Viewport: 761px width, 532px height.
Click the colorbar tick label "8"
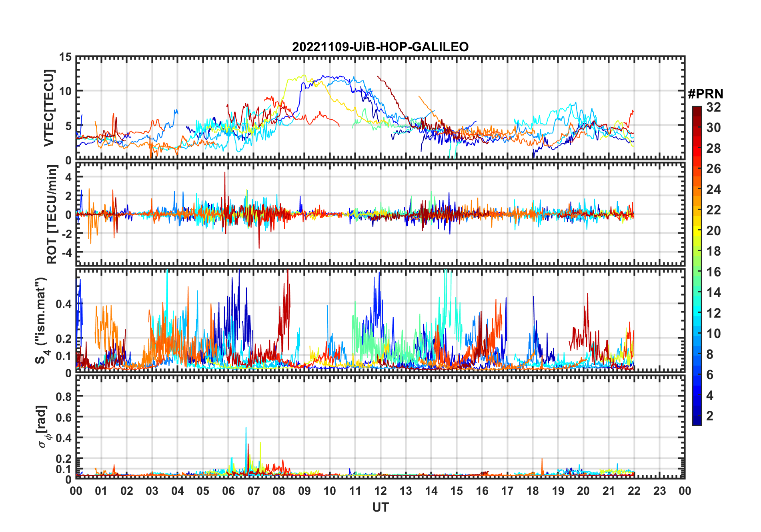click(x=710, y=354)
